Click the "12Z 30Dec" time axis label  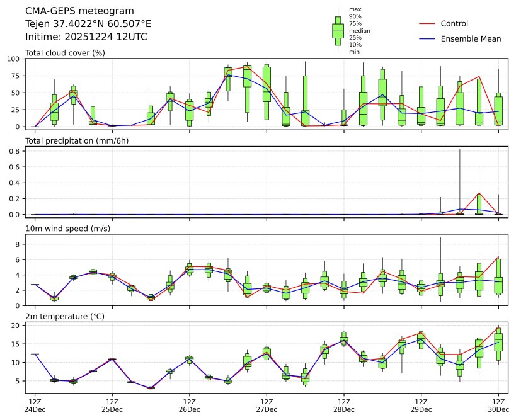(x=498, y=405)
